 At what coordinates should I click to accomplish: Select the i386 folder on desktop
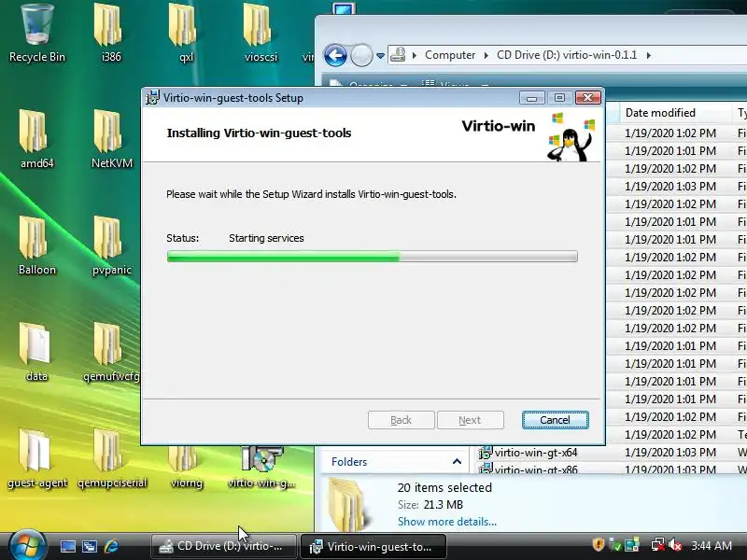coord(111,34)
